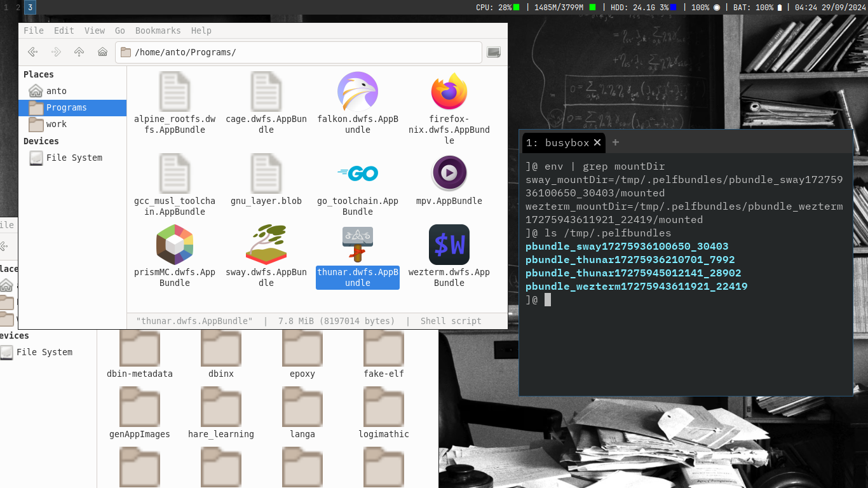Click pbundle_wezterm17275943611921_22419 in terminal
Screen dimensions: 868x488
(x=637, y=287)
